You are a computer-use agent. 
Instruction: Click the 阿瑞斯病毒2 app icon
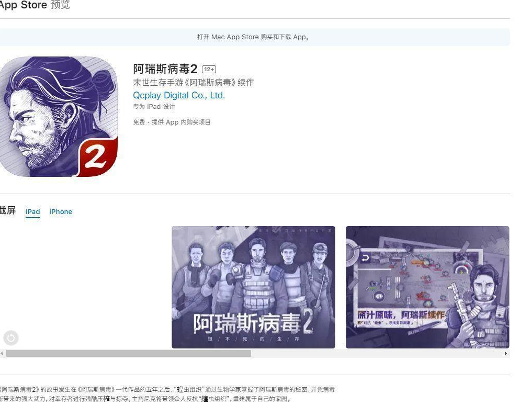[59, 117]
